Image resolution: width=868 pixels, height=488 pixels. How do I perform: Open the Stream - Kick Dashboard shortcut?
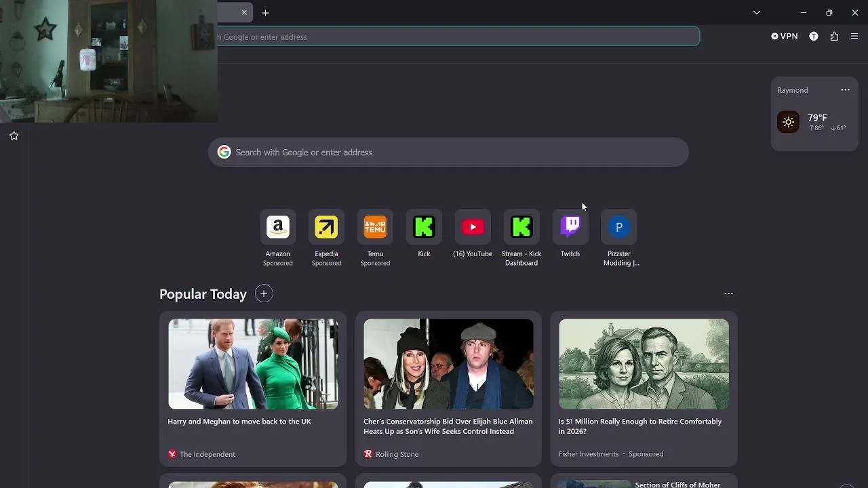pyautogui.click(x=521, y=227)
